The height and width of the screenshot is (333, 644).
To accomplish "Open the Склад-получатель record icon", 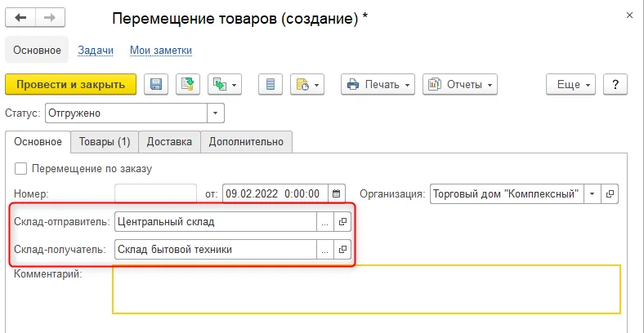I will pos(342,249).
